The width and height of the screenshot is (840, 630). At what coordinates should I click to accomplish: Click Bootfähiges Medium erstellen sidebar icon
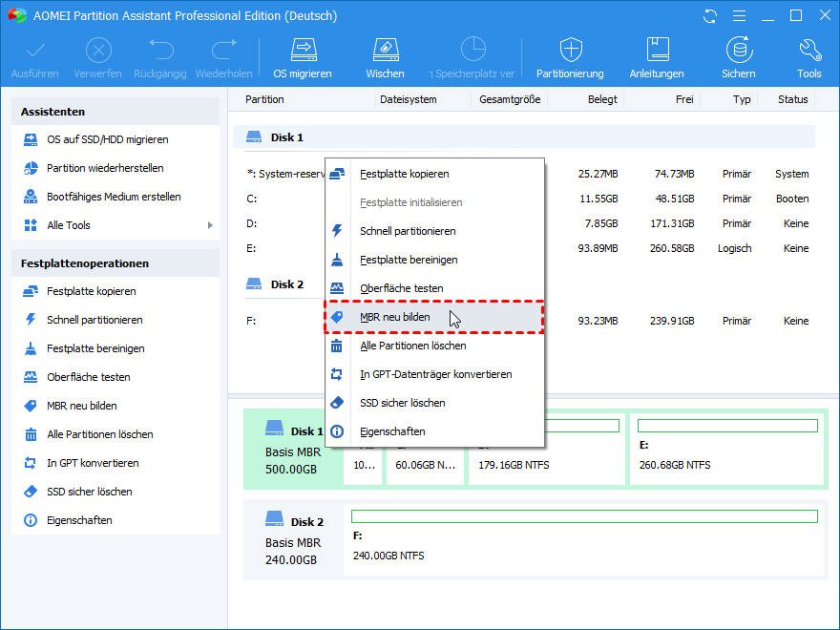[31, 197]
